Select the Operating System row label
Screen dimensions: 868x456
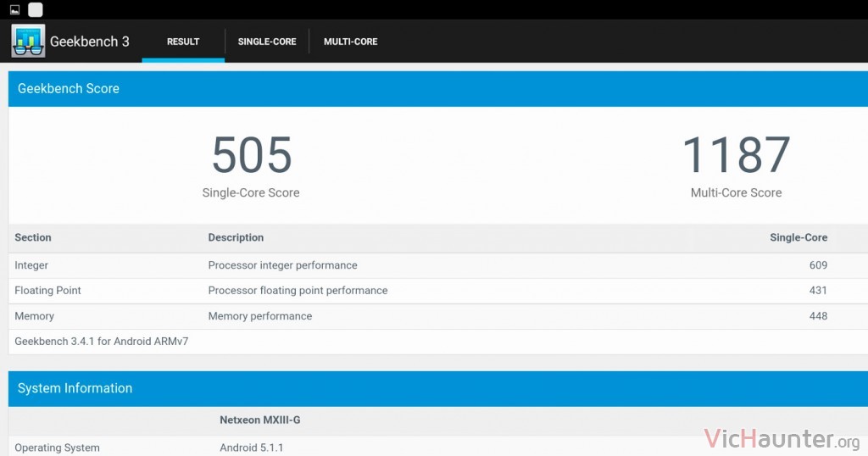coord(57,448)
